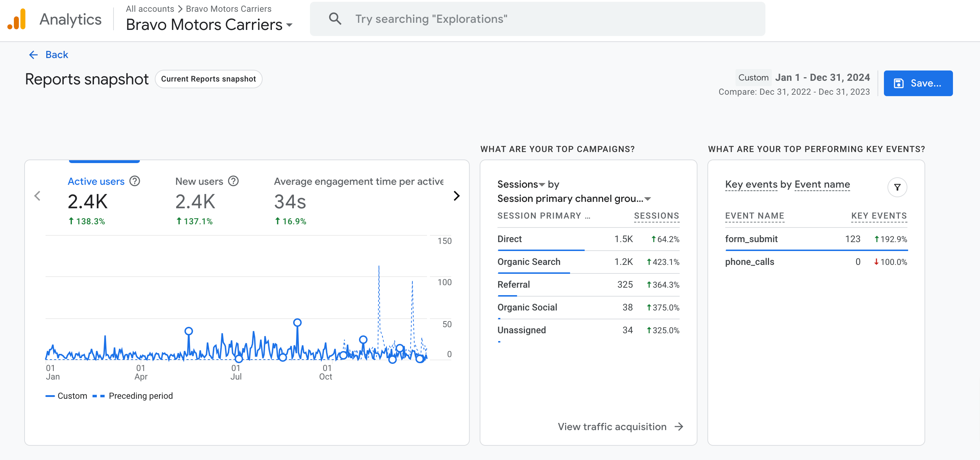The image size is (980, 460).
Task: Click the Back arrow icon
Action: coord(33,55)
